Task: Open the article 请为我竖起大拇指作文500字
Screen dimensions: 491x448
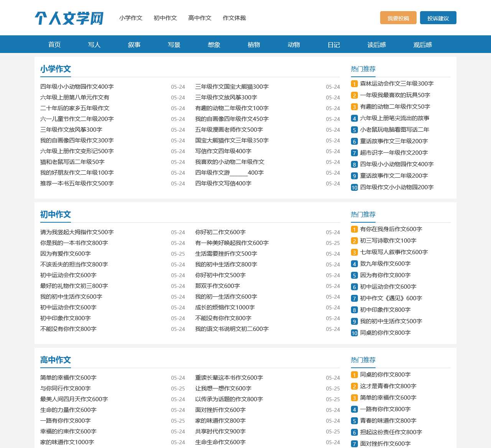Action: tap(77, 232)
